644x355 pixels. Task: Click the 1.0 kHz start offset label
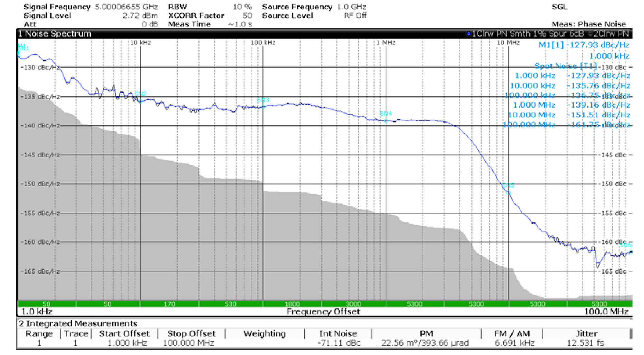pos(37,312)
